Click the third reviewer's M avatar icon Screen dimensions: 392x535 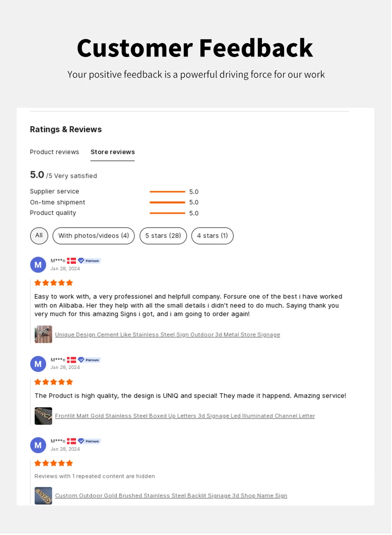point(38,445)
